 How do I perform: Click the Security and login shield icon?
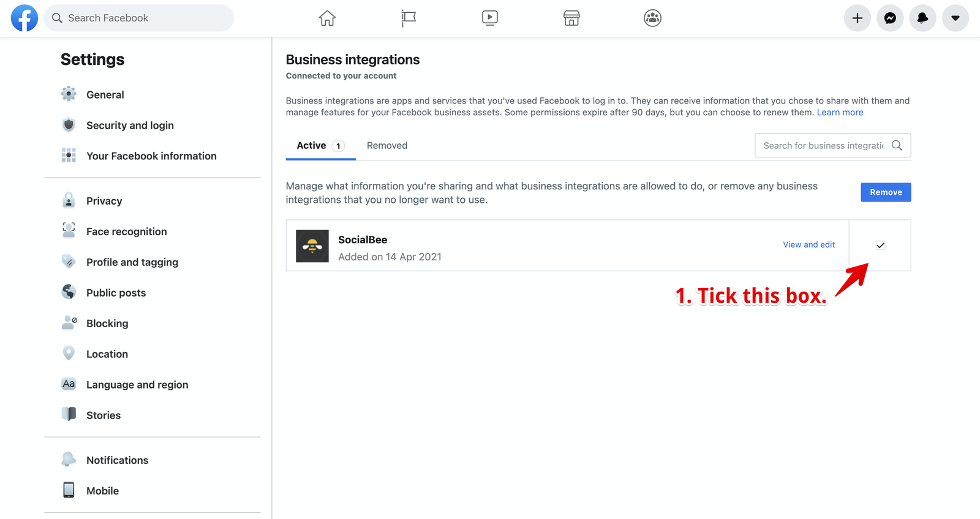pyautogui.click(x=69, y=124)
